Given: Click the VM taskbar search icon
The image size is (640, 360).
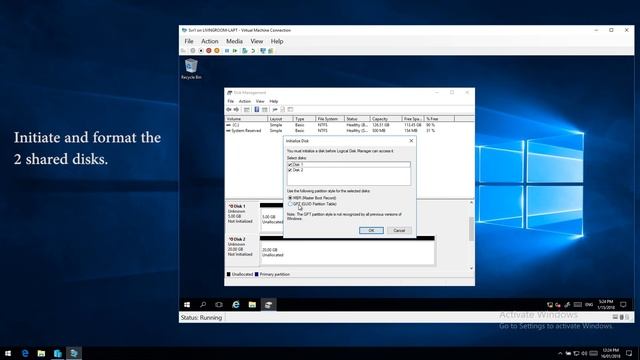Looking at the screenshot, I should [x=203, y=304].
